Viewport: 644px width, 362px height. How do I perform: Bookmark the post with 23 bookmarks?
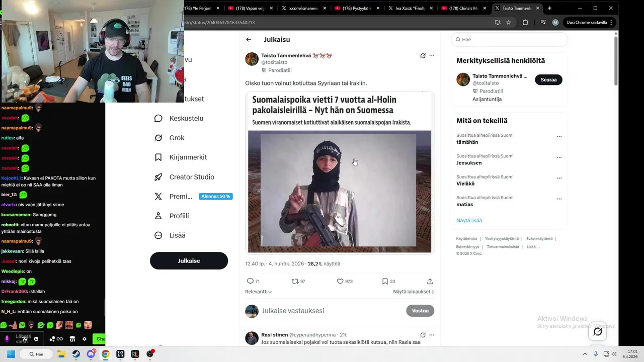pos(385,282)
